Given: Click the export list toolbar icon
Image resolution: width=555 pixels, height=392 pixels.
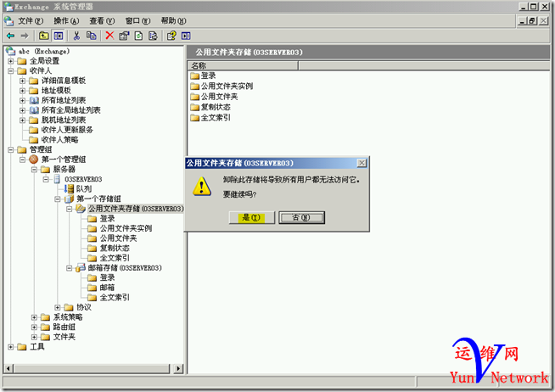Looking at the screenshot, I should [x=153, y=36].
